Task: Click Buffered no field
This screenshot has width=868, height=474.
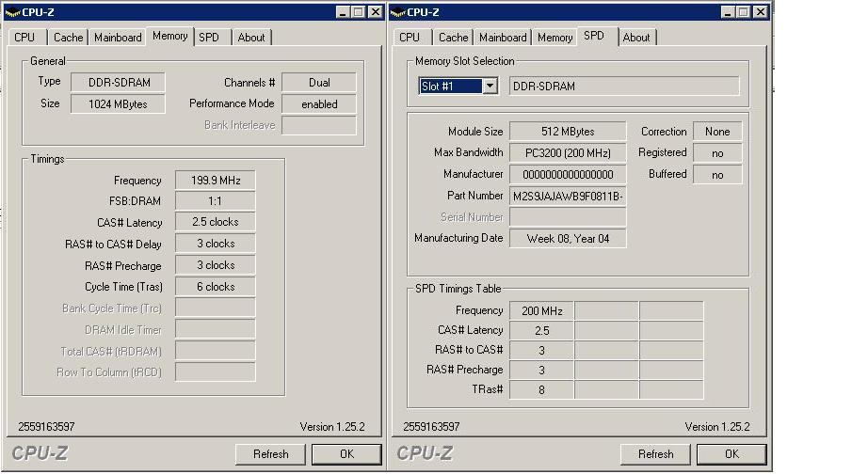Action: pyautogui.click(x=717, y=174)
